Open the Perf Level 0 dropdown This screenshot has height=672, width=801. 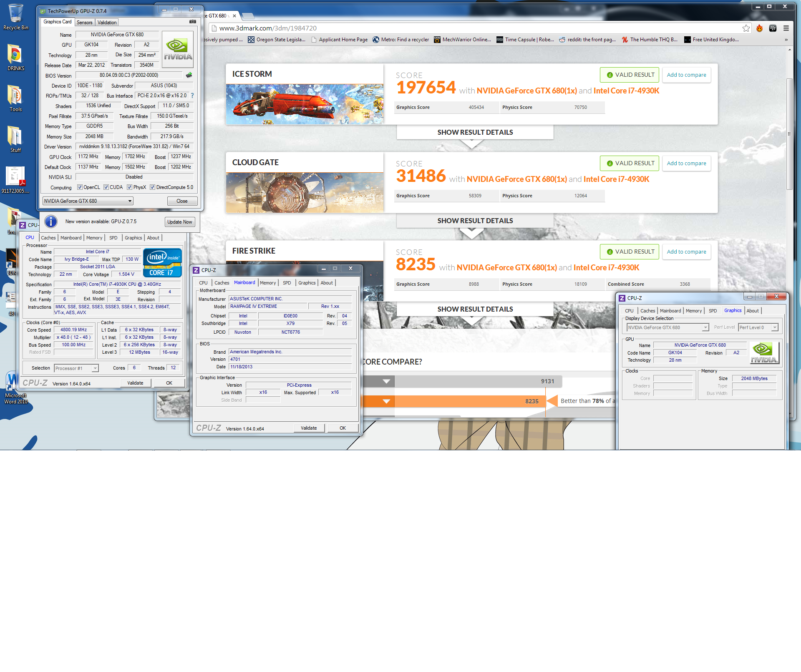pyautogui.click(x=758, y=327)
